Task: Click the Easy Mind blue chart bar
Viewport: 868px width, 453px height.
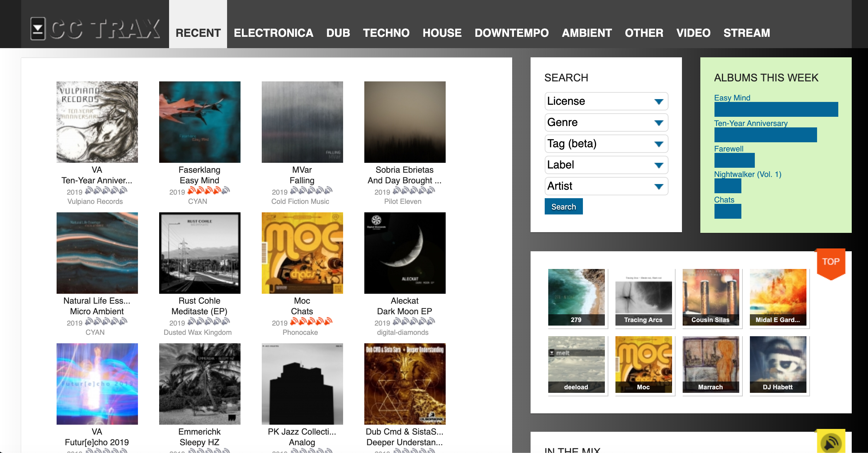Action: [x=776, y=109]
